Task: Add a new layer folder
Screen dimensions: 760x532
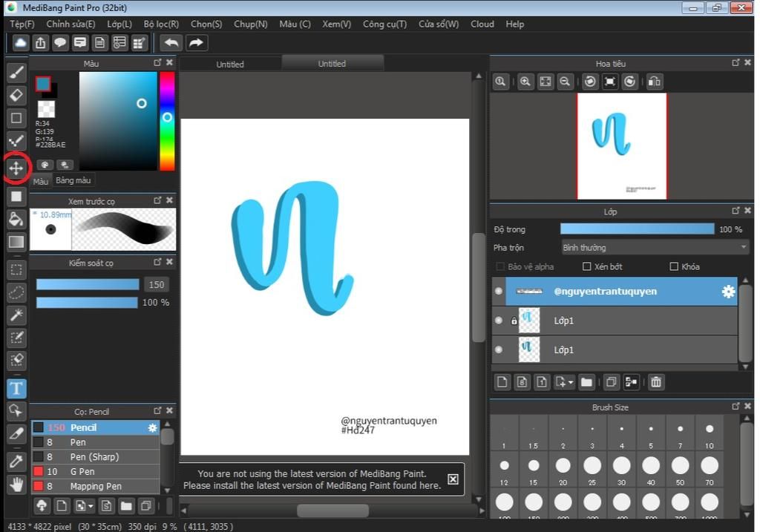Action: (586, 382)
